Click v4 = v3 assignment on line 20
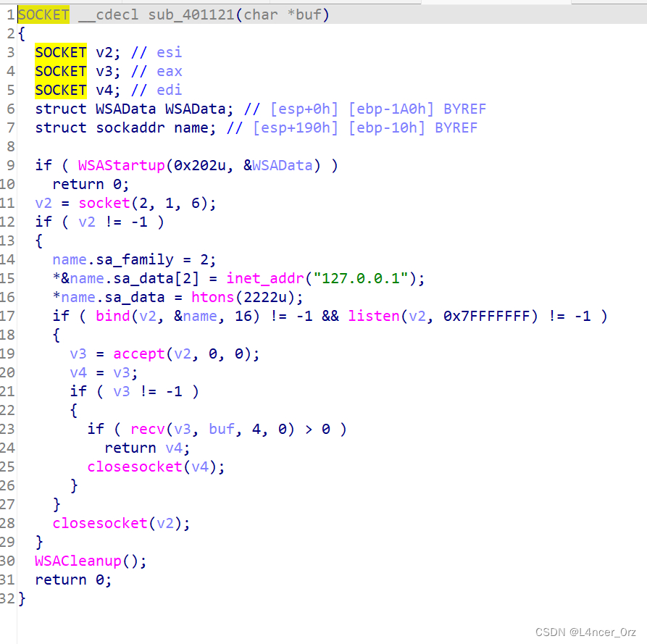Viewport: 647px width, 644px height. [104, 372]
